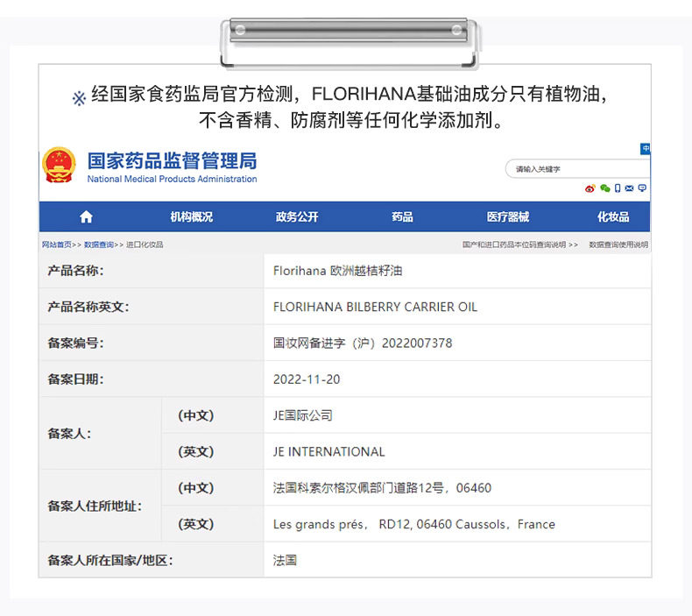Click 进口化妆品 breadcrumb text
The height and width of the screenshot is (616, 692).
tap(145, 244)
